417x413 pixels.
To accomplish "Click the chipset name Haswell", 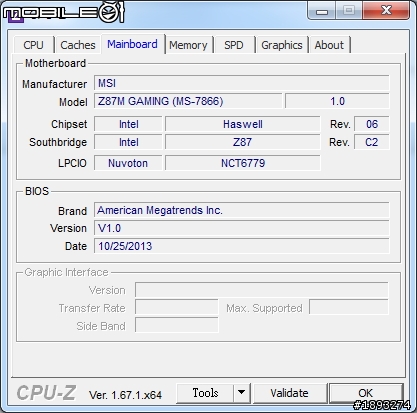I will [x=243, y=124].
